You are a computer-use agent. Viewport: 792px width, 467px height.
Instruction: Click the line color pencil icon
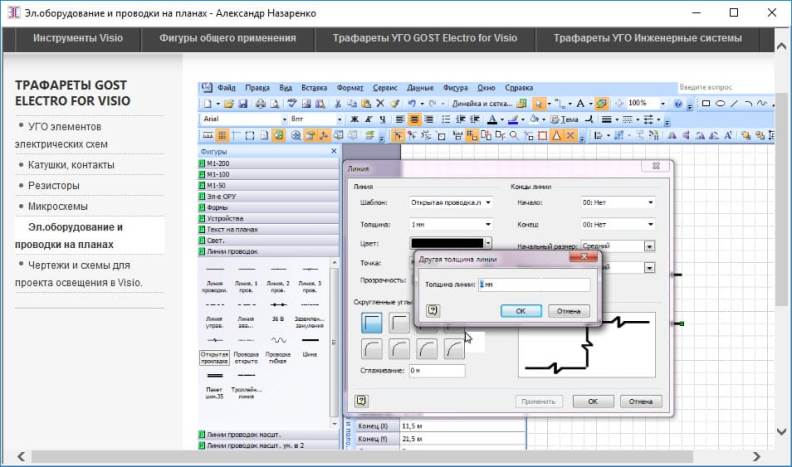click(513, 120)
